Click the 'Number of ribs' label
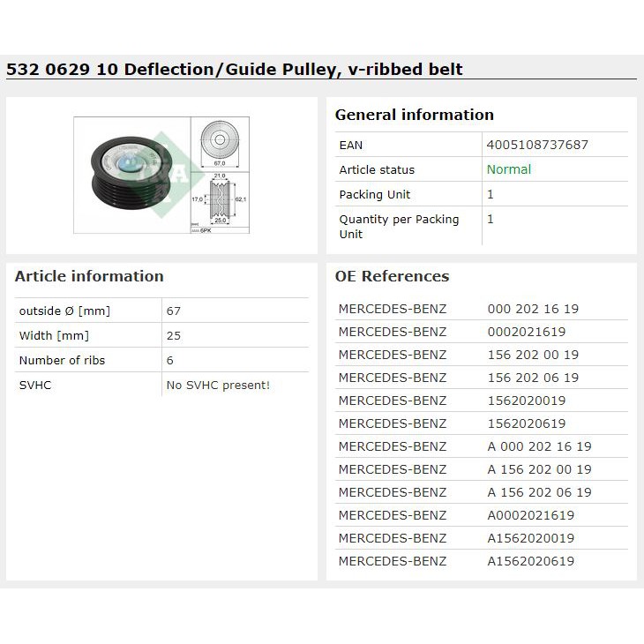This screenshot has height=644, width=644. coord(62,360)
